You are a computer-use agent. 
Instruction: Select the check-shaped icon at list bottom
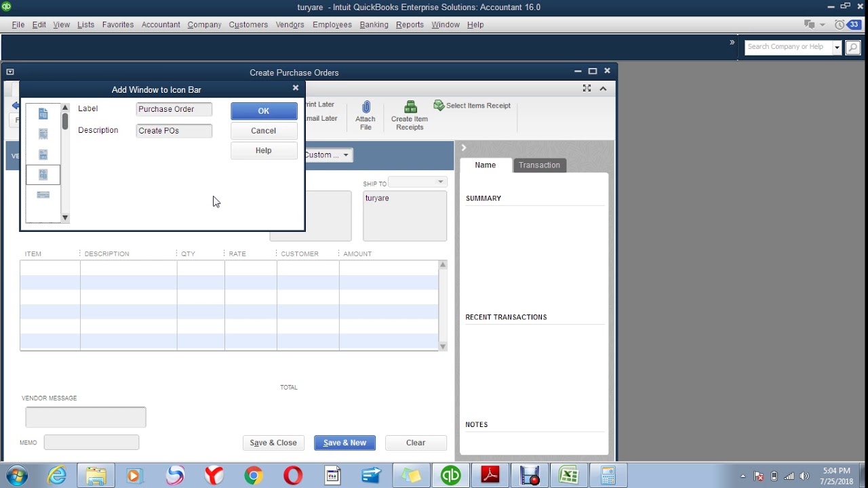[43, 195]
